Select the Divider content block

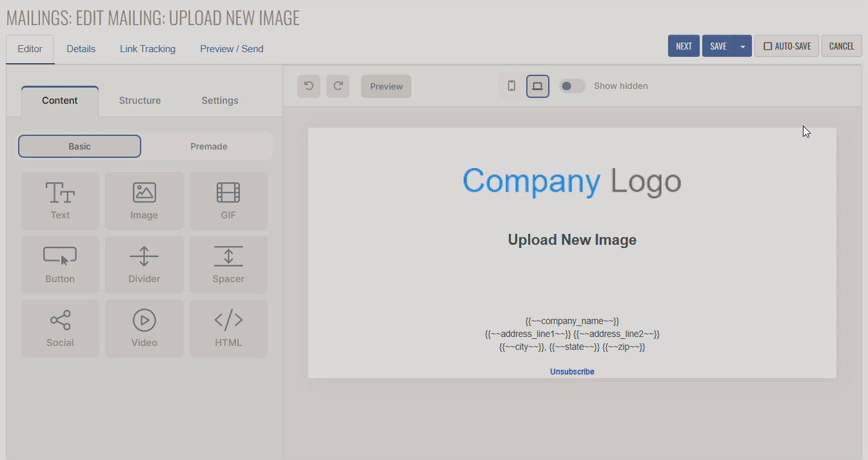coord(144,264)
